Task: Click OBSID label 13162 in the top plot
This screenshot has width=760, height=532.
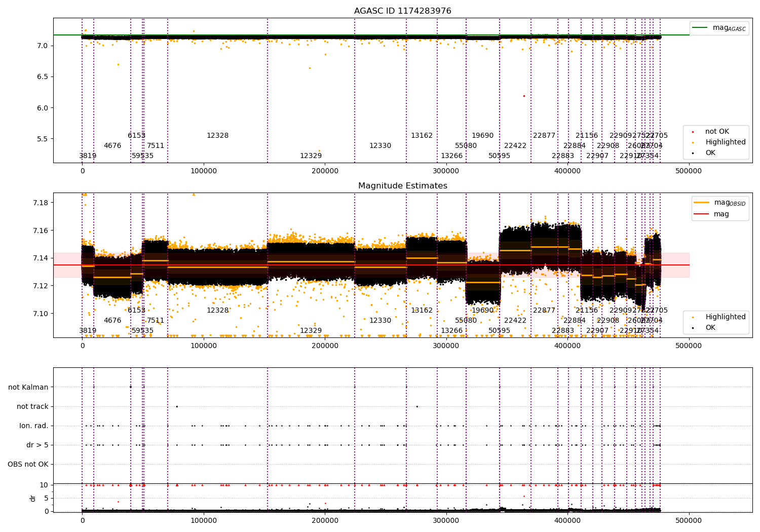Action: click(422, 136)
